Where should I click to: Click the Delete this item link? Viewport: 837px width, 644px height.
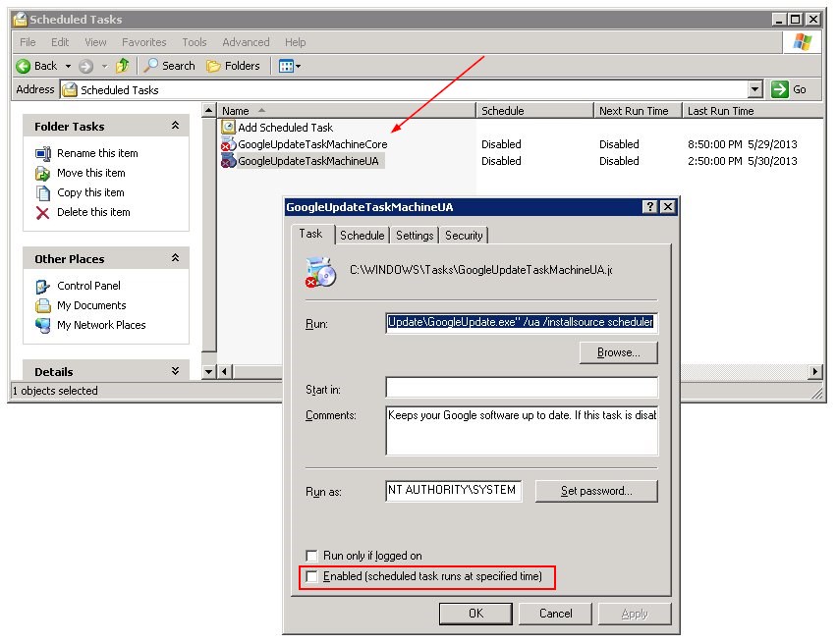point(93,212)
